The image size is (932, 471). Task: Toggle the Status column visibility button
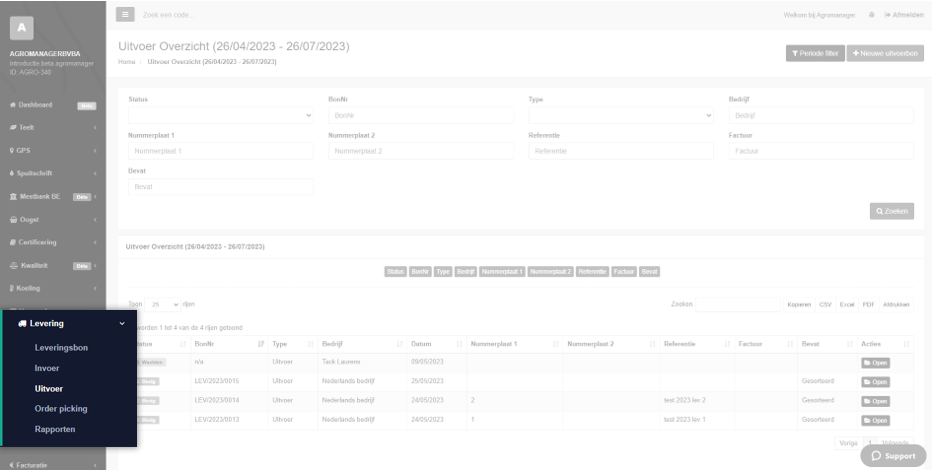point(395,272)
